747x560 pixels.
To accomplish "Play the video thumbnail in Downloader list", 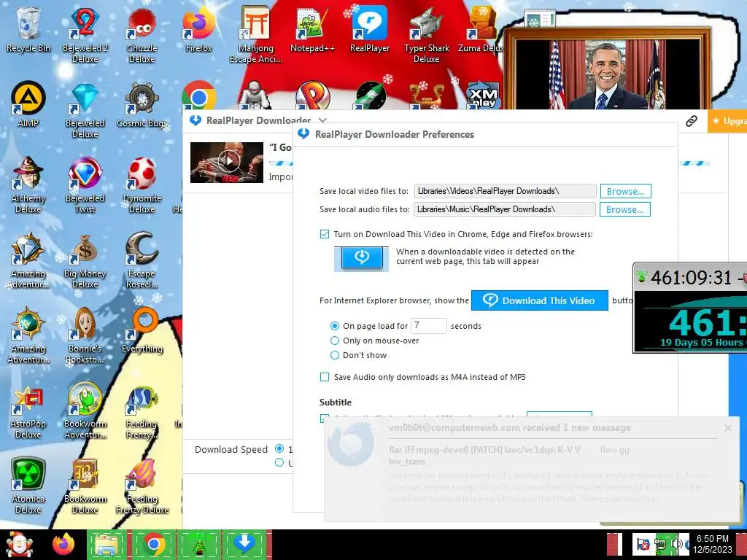I will point(227,163).
